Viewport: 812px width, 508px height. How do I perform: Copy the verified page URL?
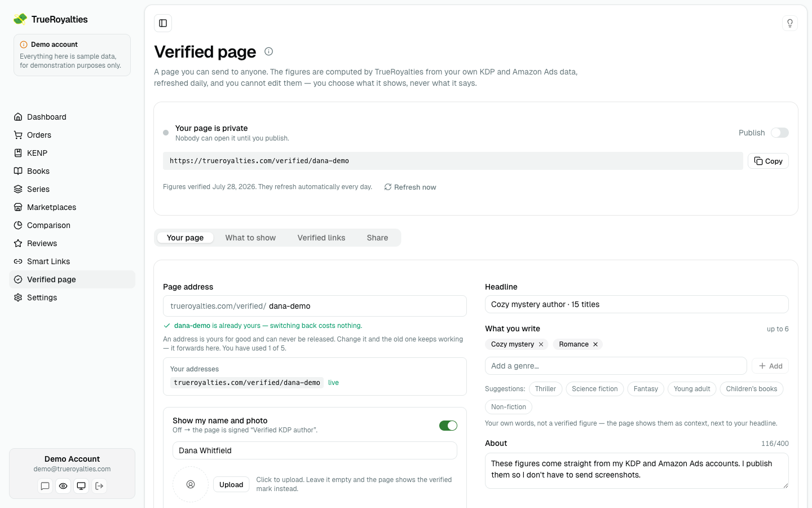[768, 161]
